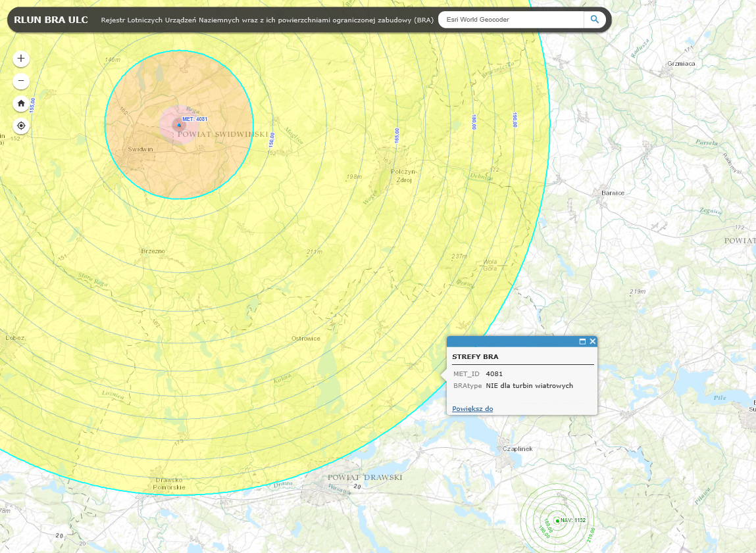Image resolution: width=756 pixels, height=553 pixels.
Task: Click the 'Powiększ do' link
Action: (x=472, y=409)
